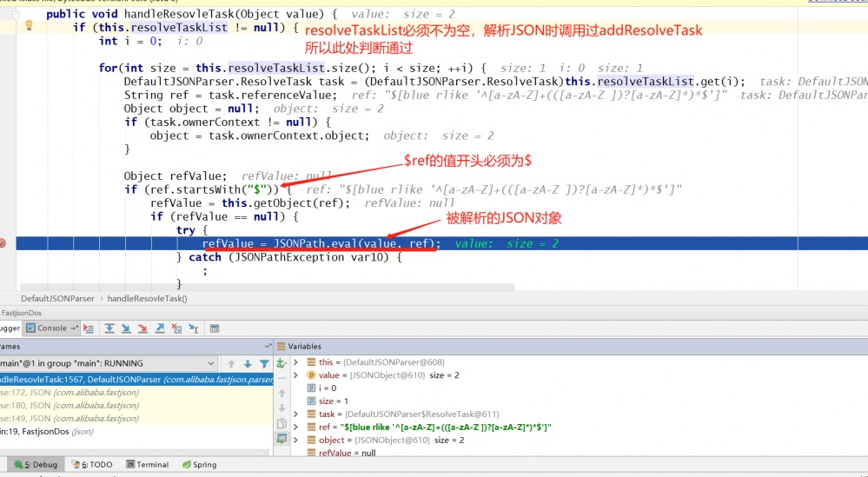The width and height of the screenshot is (868, 477).
Task: Click FastjsonDos debug session label
Action: coord(21,313)
